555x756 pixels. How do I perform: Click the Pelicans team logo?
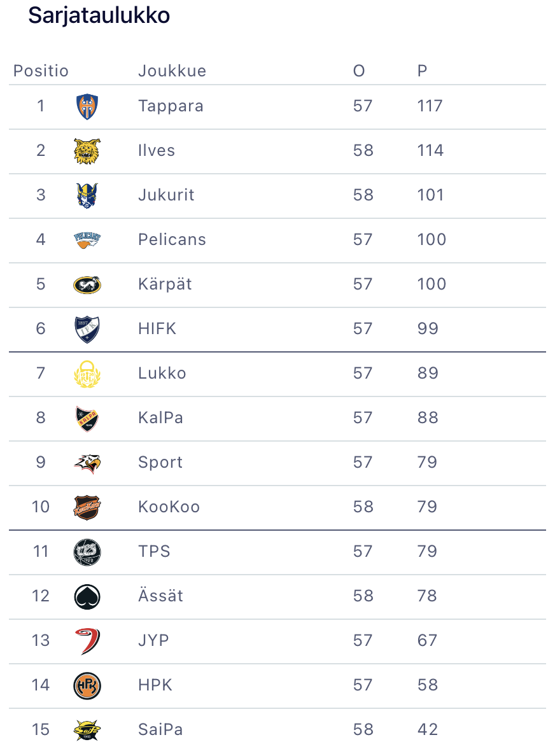(87, 240)
